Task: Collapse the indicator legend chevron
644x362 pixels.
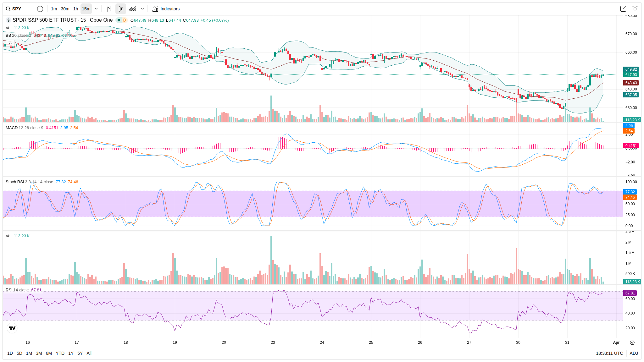Action: pyautogui.click(x=10, y=43)
